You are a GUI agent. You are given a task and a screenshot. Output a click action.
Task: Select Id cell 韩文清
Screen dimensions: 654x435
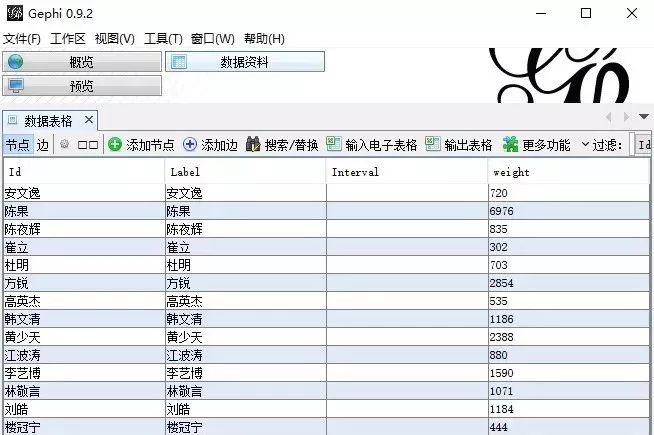pos(84,319)
